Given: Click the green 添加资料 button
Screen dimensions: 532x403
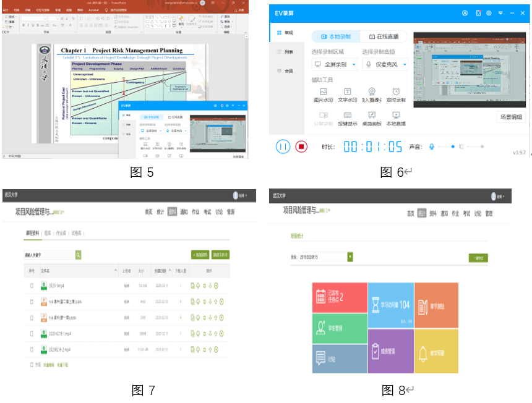Looking at the screenshot, I should tap(200, 255).
